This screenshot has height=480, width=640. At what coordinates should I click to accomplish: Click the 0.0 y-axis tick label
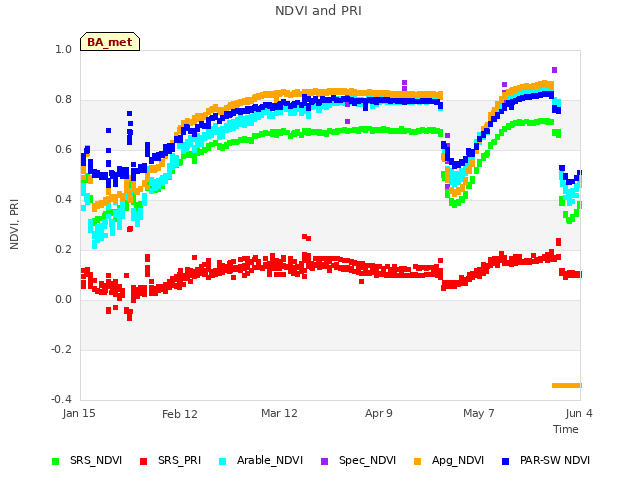pyautogui.click(x=63, y=300)
